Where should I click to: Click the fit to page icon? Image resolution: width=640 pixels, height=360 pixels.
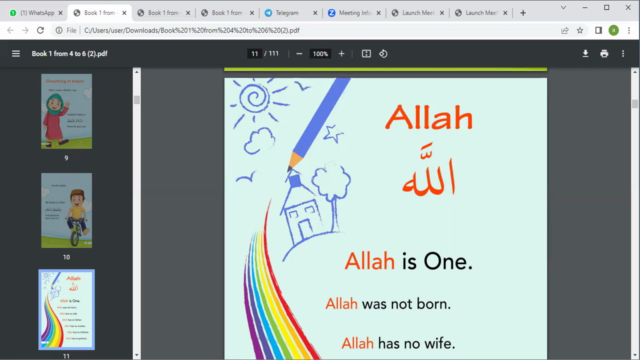[366, 53]
